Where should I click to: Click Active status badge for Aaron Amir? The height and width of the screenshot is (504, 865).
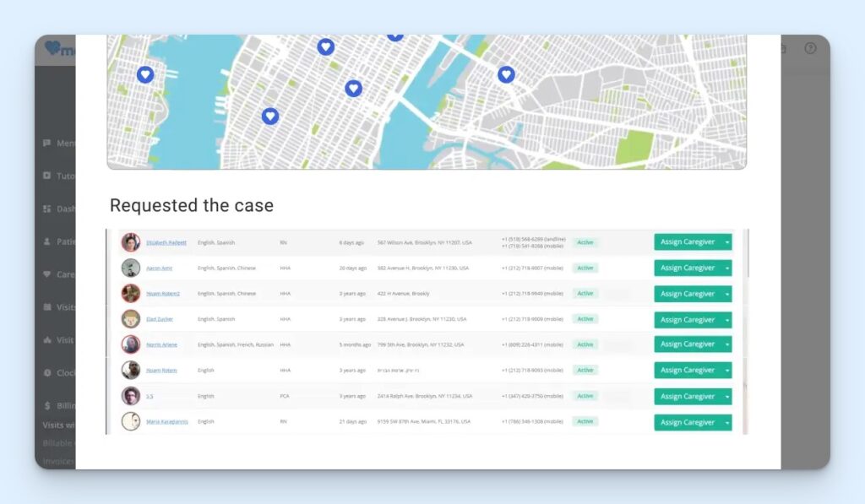pyautogui.click(x=585, y=268)
